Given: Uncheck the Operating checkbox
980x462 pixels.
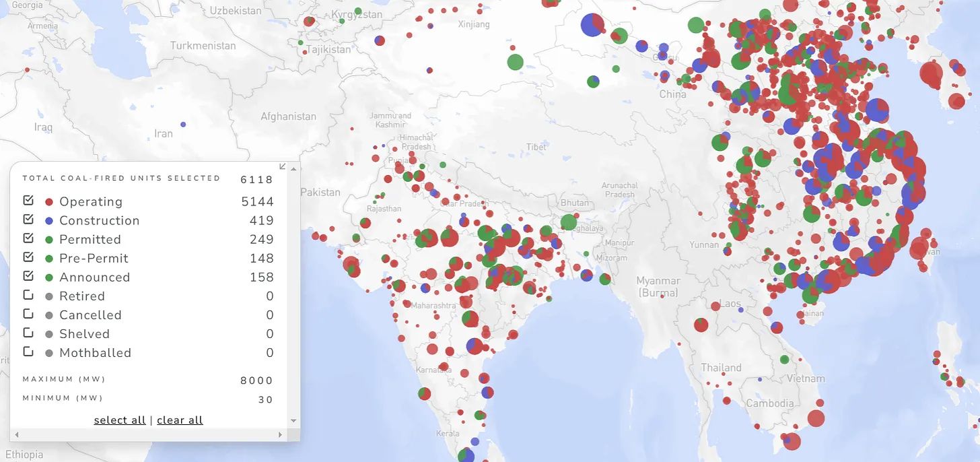Looking at the screenshot, I should pos(28,201).
